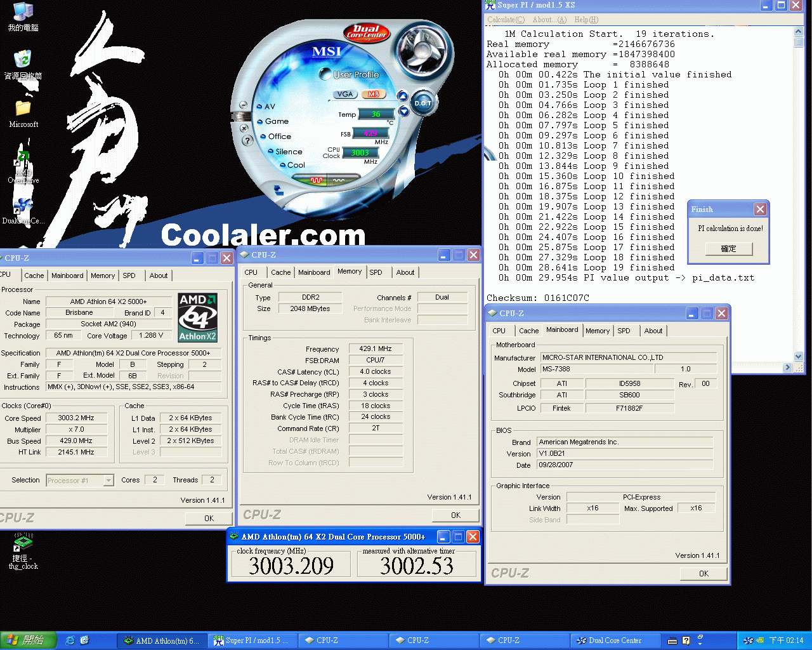Click the AMD Athlon X2 logo in CPU-Z
The image size is (812, 650).
click(x=197, y=317)
